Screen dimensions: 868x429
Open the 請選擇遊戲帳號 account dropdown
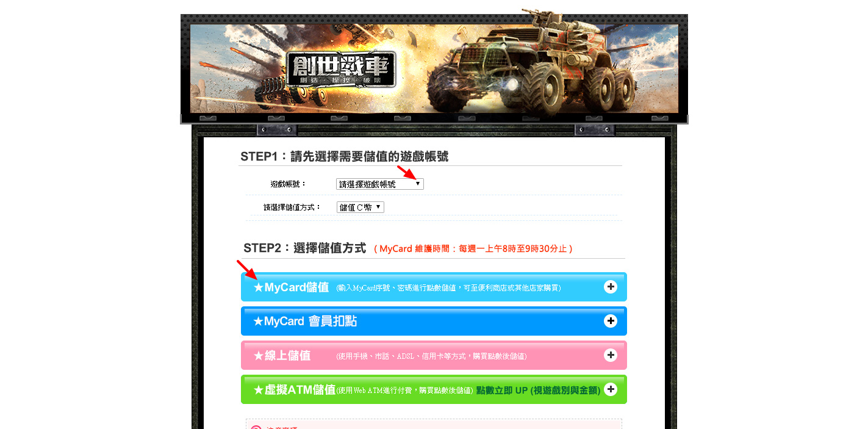click(x=379, y=184)
